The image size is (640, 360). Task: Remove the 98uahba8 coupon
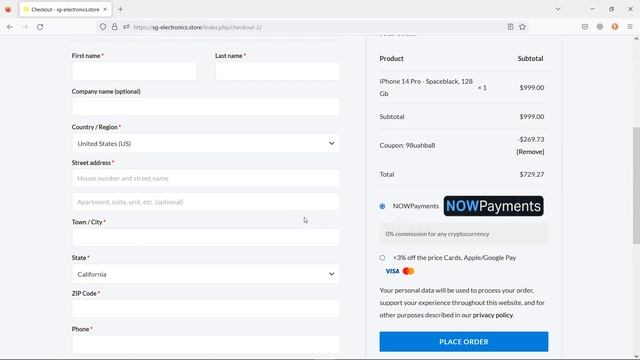tap(530, 152)
